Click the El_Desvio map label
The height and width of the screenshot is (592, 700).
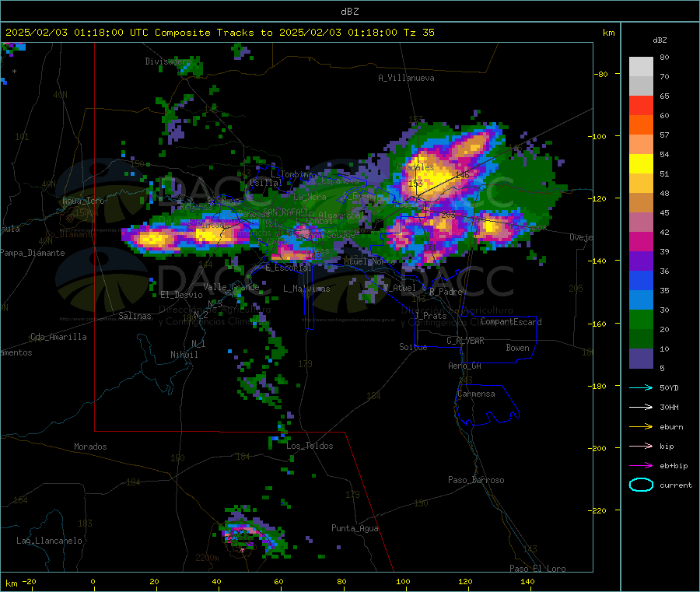pos(182,295)
